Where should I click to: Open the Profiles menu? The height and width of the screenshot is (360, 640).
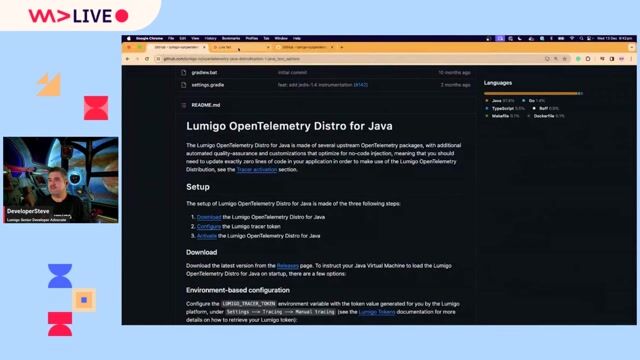(251, 38)
